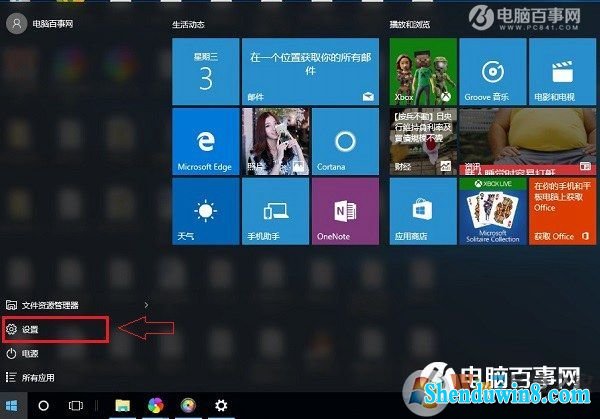Open the Cortana tile
This screenshot has height=419, width=600.
pyautogui.click(x=346, y=141)
